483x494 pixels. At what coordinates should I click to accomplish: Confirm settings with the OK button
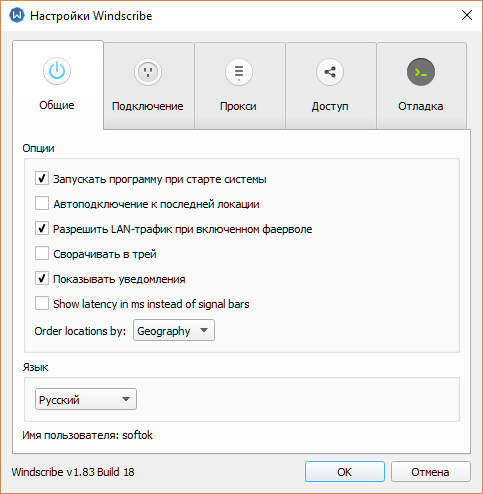(x=345, y=472)
